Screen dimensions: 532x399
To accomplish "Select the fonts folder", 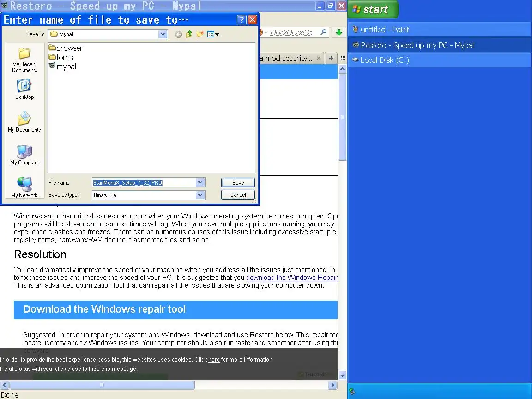I will (61, 57).
